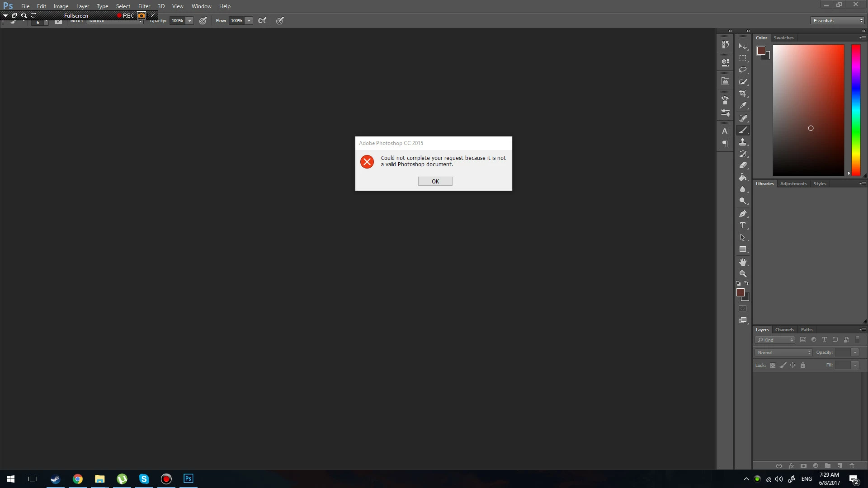The image size is (868, 488).
Task: Select the Hand tool
Action: tap(743, 262)
